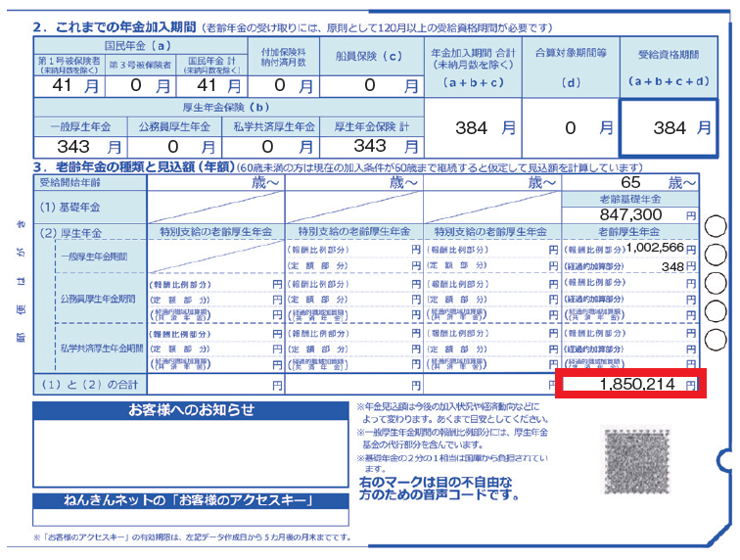
Task: Click the blank access key field
Action: (x=191, y=517)
